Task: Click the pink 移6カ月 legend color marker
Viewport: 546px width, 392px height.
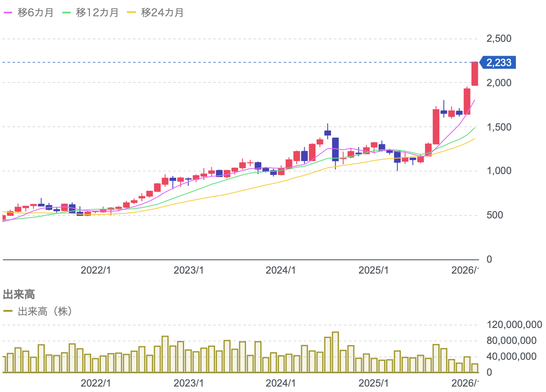Action: click(x=8, y=13)
